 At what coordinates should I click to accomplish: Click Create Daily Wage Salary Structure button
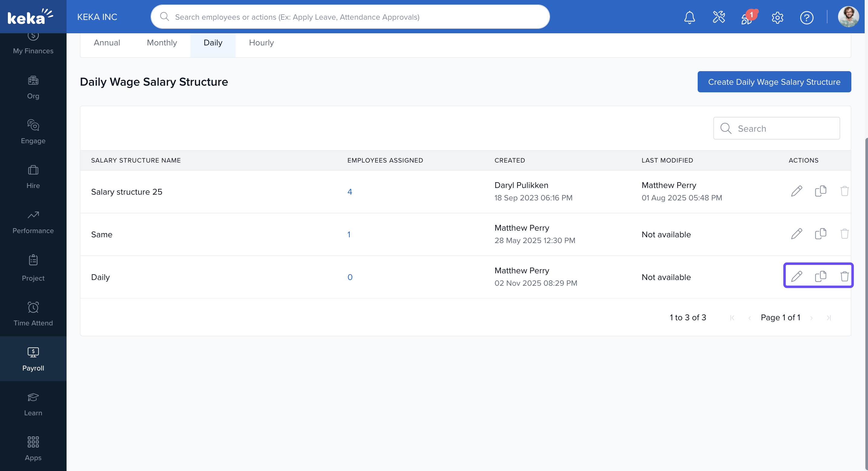pos(774,82)
